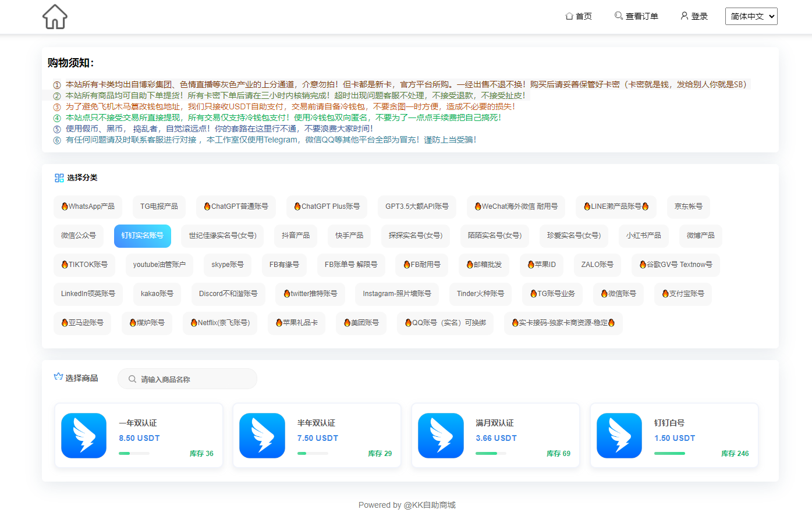Select the highlighted 钉钉实名账号 category
This screenshot has height=520, width=812.
[x=143, y=236]
